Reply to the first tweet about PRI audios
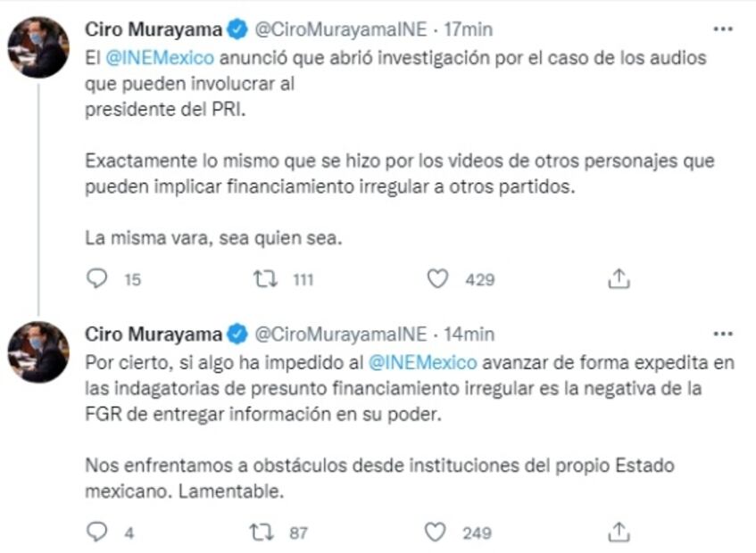Image resolution: width=756 pixels, height=553 pixels. (x=97, y=280)
